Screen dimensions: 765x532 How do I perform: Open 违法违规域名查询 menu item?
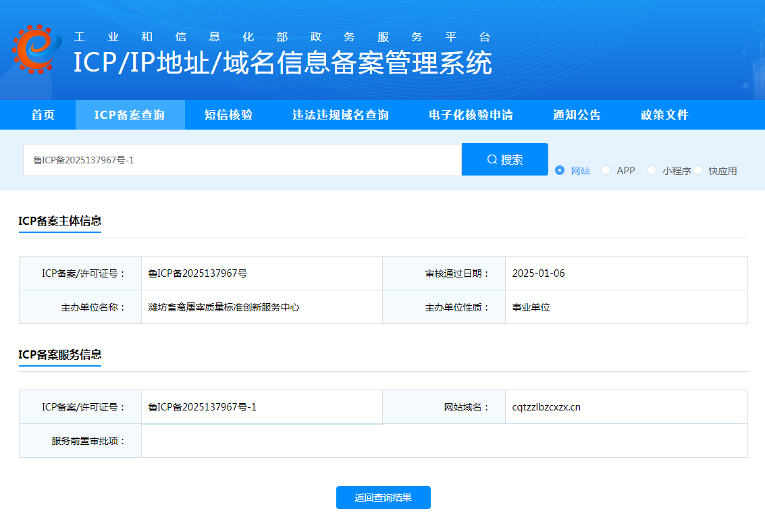pos(340,115)
